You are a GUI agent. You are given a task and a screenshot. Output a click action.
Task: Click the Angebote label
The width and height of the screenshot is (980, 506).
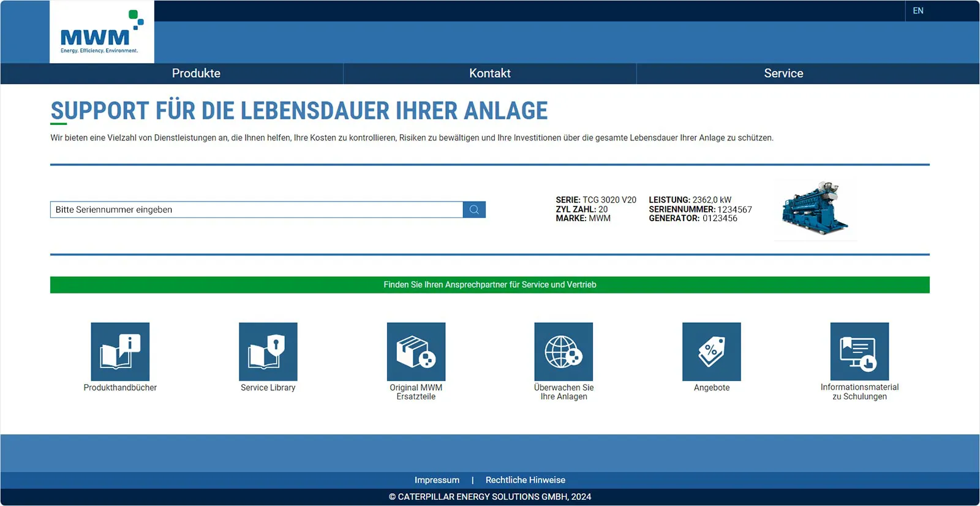[x=712, y=388]
